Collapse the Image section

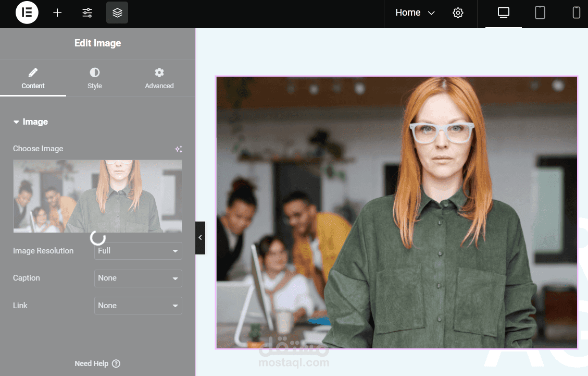[x=31, y=122]
